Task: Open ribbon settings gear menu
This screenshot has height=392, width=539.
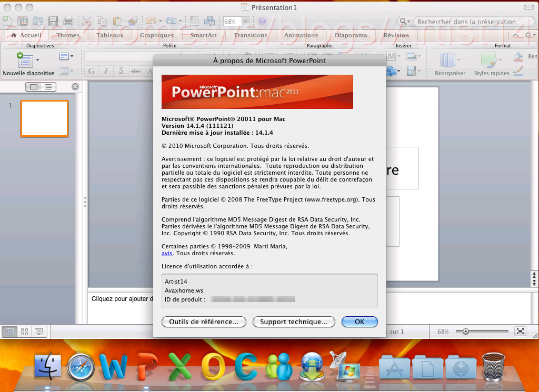Action: pos(530,35)
